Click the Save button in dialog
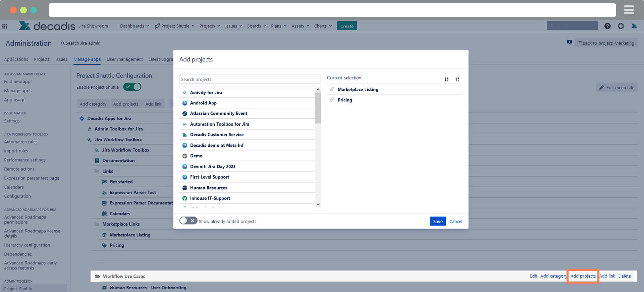 (437, 222)
